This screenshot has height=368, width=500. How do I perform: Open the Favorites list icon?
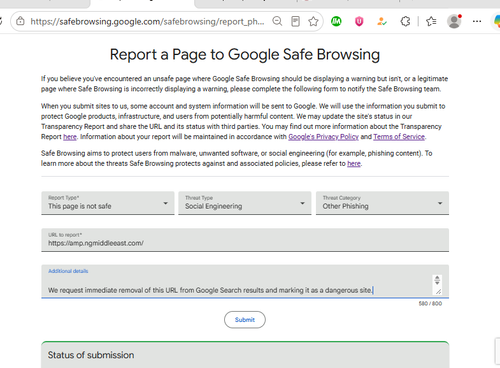431,22
